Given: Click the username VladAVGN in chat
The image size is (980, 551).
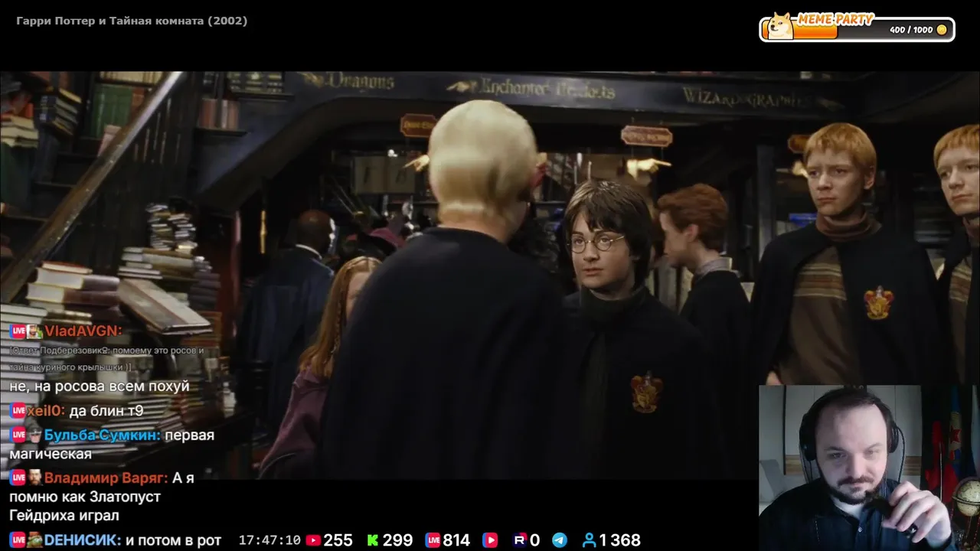Looking at the screenshot, I should pyautogui.click(x=83, y=331).
